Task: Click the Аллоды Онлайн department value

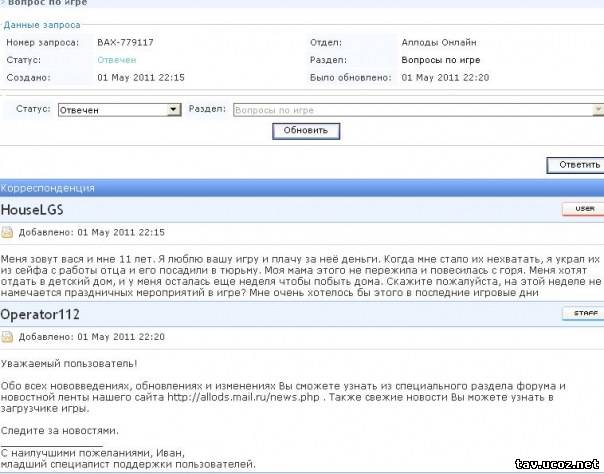Action: point(440,43)
